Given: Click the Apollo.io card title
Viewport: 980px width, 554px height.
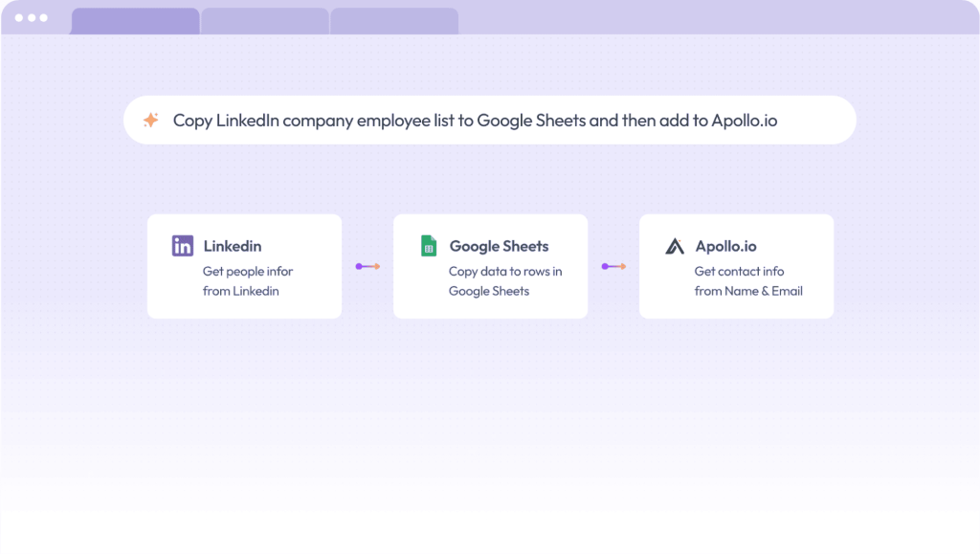Looking at the screenshot, I should point(725,246).
